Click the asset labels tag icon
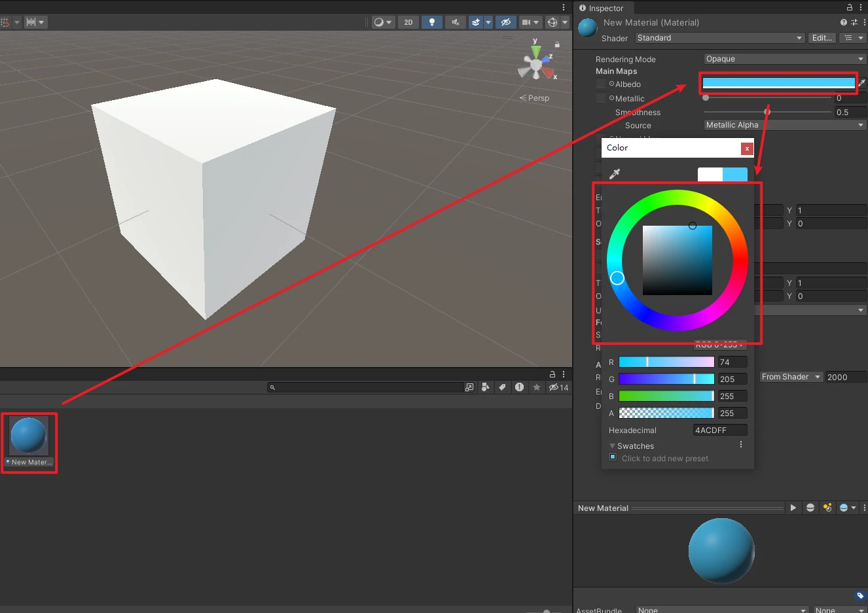Viewport: 868px width, 613px height. [x=860, y=595]
